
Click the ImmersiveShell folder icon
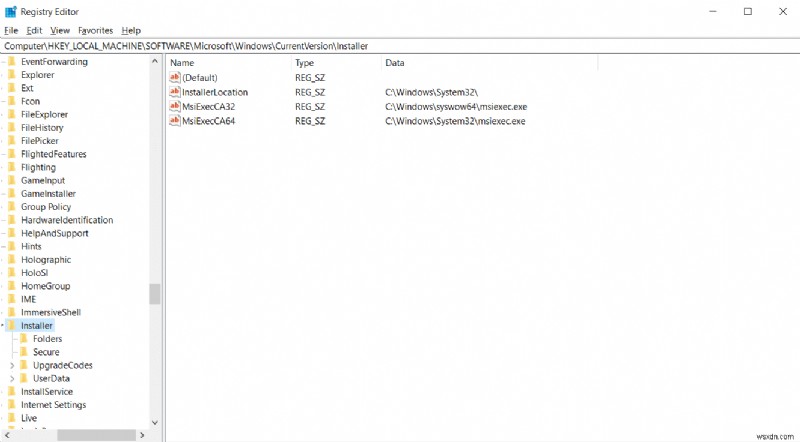click(x=12, y=312)
